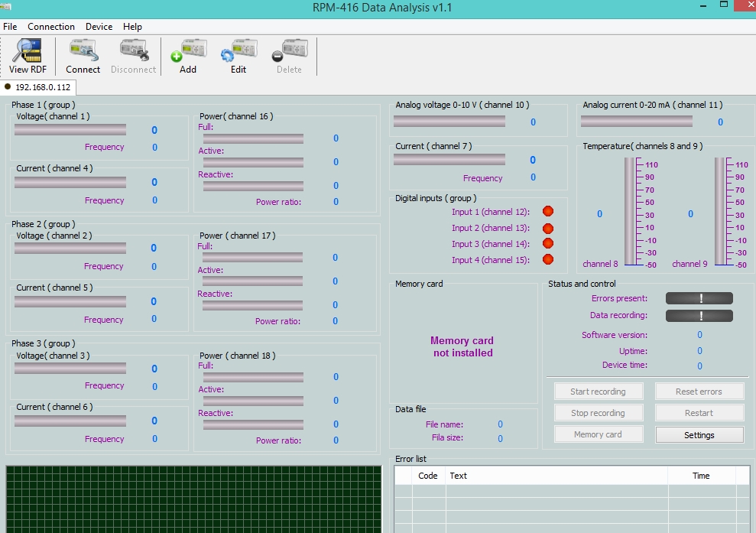
Task: Click Phase 3 Voltage channel 3 bar
Action: pos(70,369)
